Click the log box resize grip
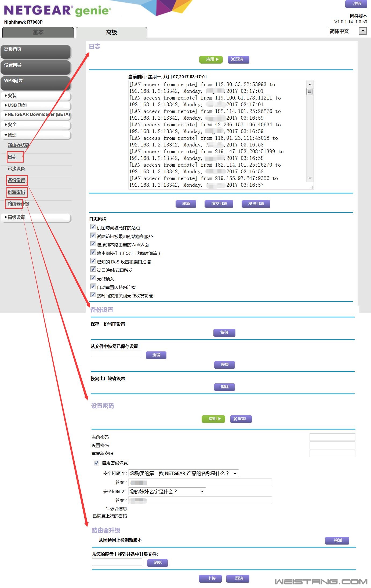The width and height of the screenshot is (371, 588). pos(311,188)
